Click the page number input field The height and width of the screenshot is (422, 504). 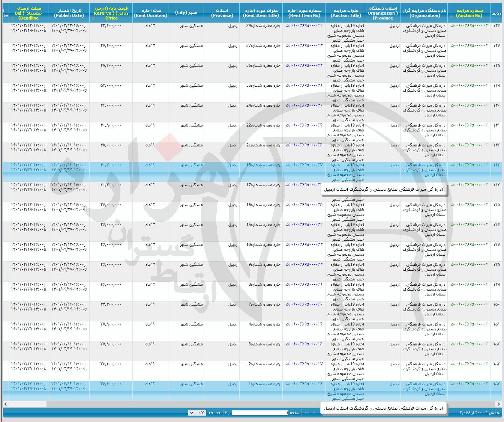260,413
